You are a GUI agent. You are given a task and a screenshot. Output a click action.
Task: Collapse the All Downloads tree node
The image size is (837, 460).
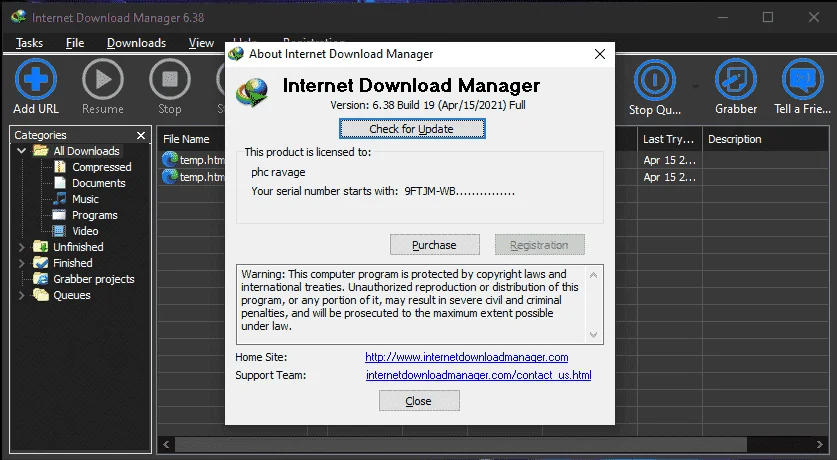tap(22, 151)
